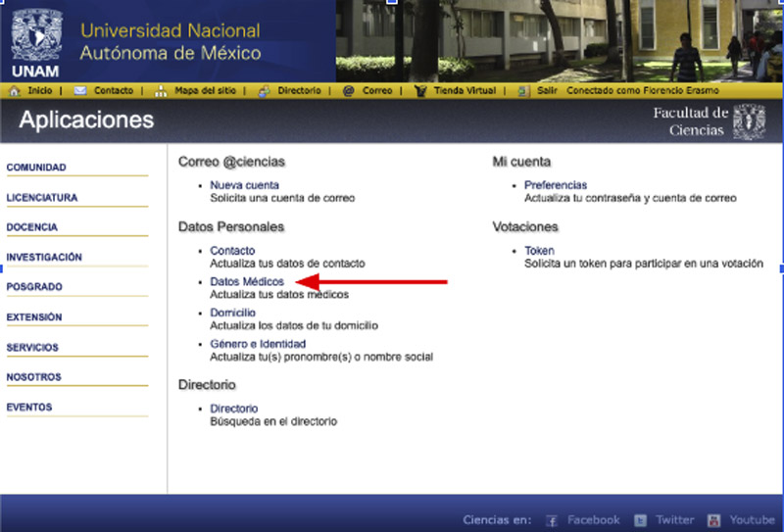Image resolution: width=784 pixels, height=532 pixels.
Task: Open Contacto in the yellow toolbar
Action: point(114,90)
